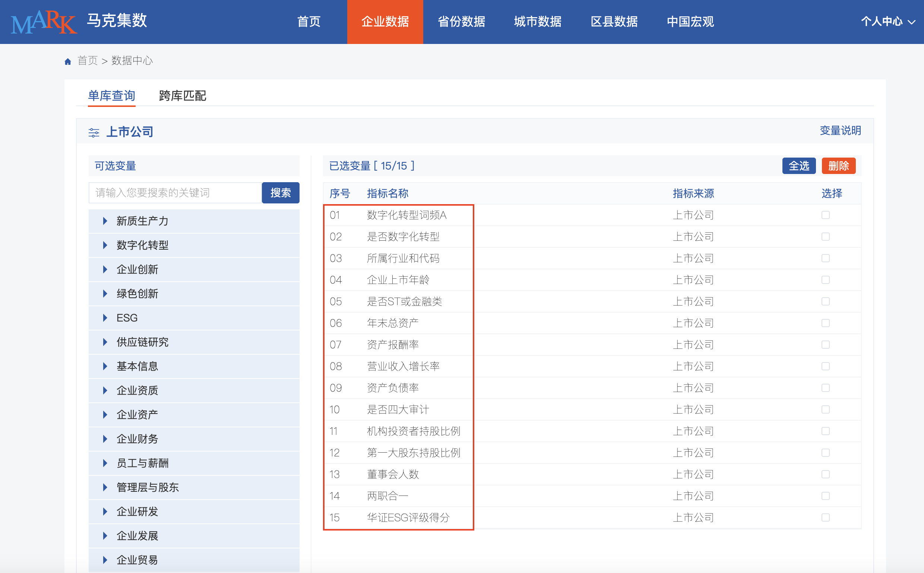
Task: Expand the 新质生产力 category
Action: click(194, 221)
